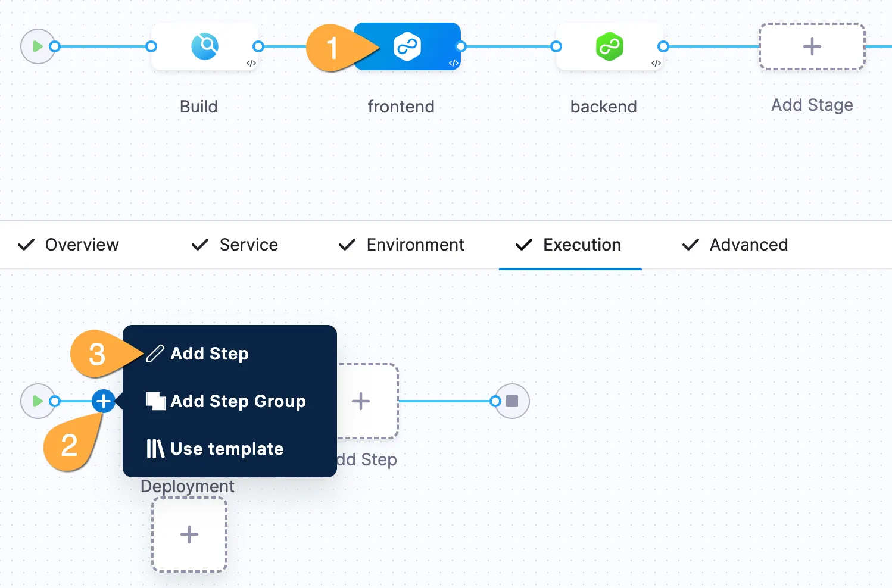Open the backend deployment stage

[x=609, y=46]
